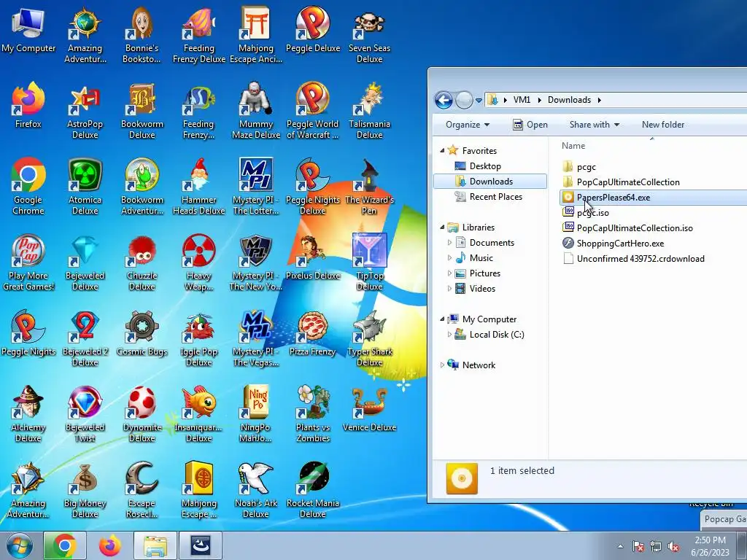Open Typer Shark Deluxe icon

pos(370,338)
